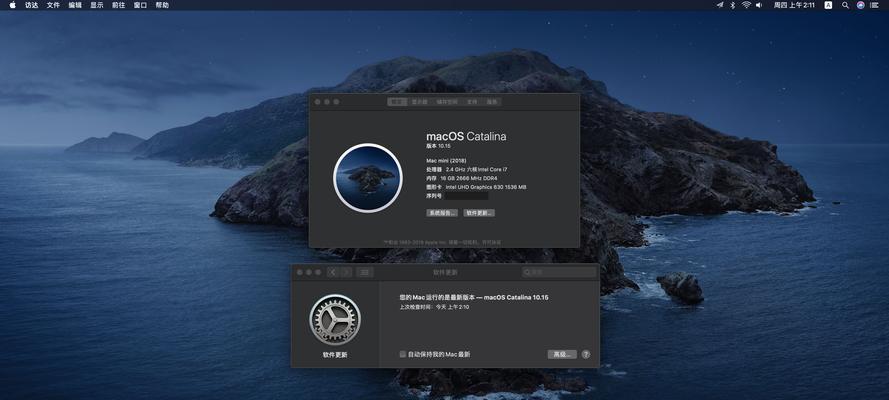The width and height of the screenshot is (889, 400).
Task: Click the search field in Software Update
Action: (559, 273)
